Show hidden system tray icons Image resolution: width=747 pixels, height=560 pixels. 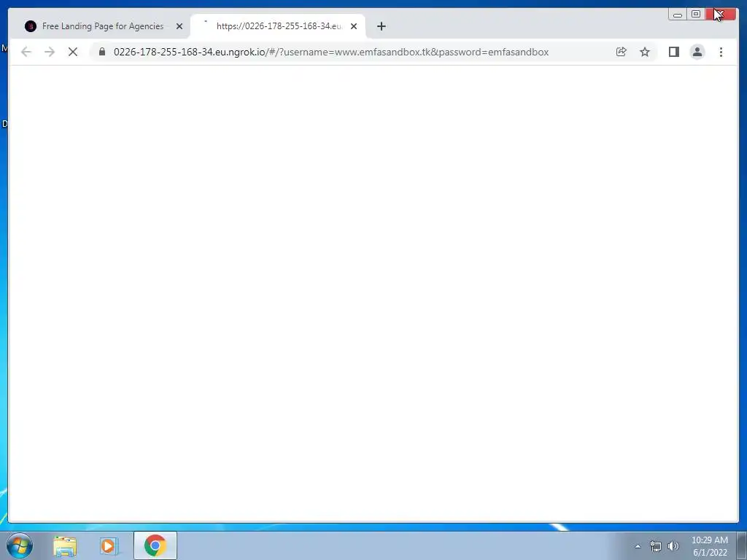638,546
